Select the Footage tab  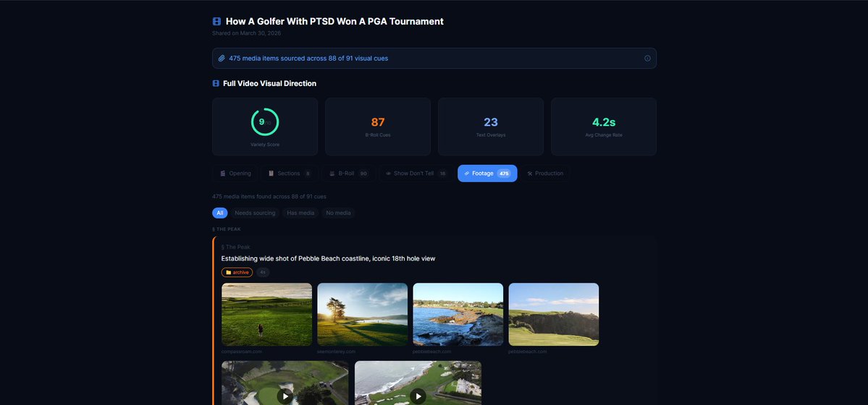(487, 173)
